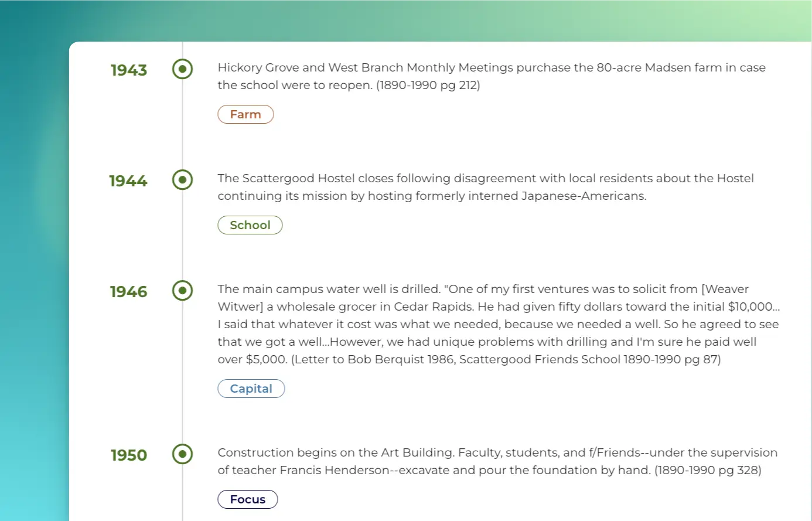812x521 pixels.
Task: Select the 1950 year label
Action: coord(129,455)
